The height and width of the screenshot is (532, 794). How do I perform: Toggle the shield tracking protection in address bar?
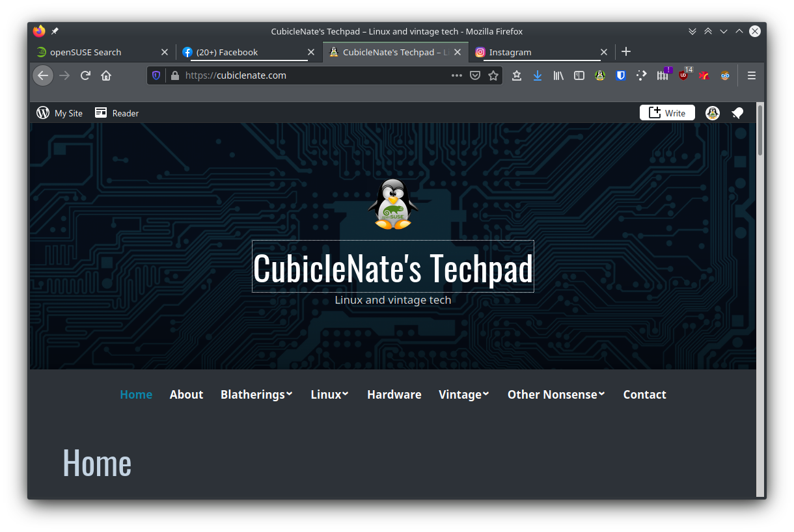point(156,75)
